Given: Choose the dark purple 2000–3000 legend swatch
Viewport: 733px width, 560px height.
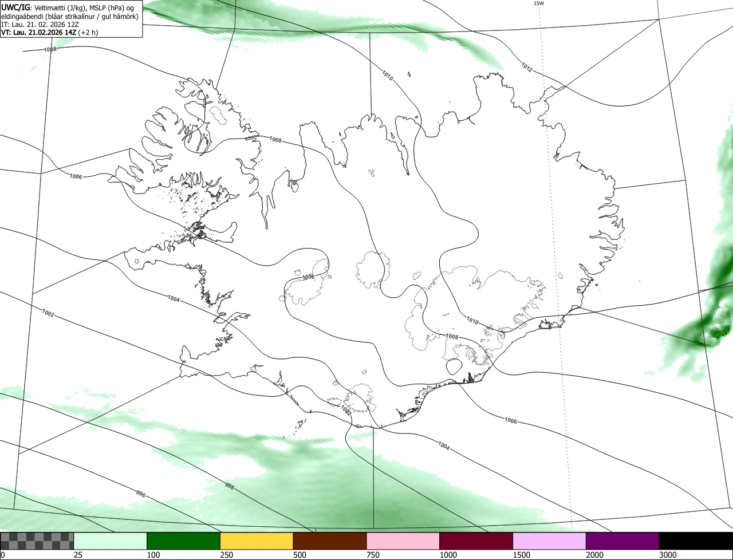Looking at the screenshot, I should point(622,541).
